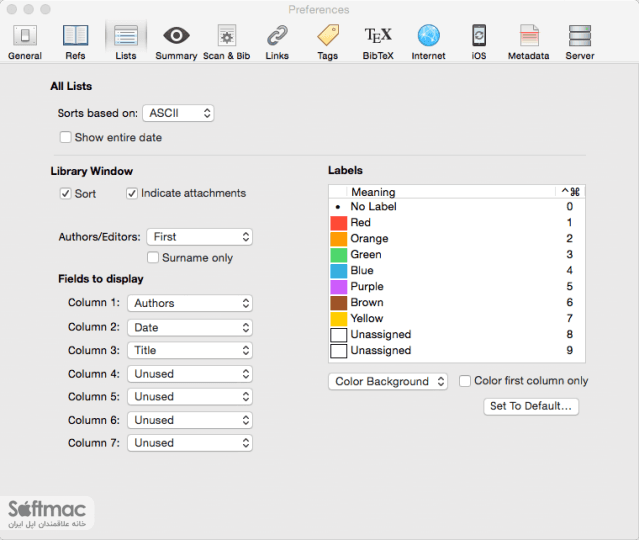Viewport: 639px width, 540px height.
Task: Select the Orange label name
Action: pyautogui.click(x=369, y=238)
